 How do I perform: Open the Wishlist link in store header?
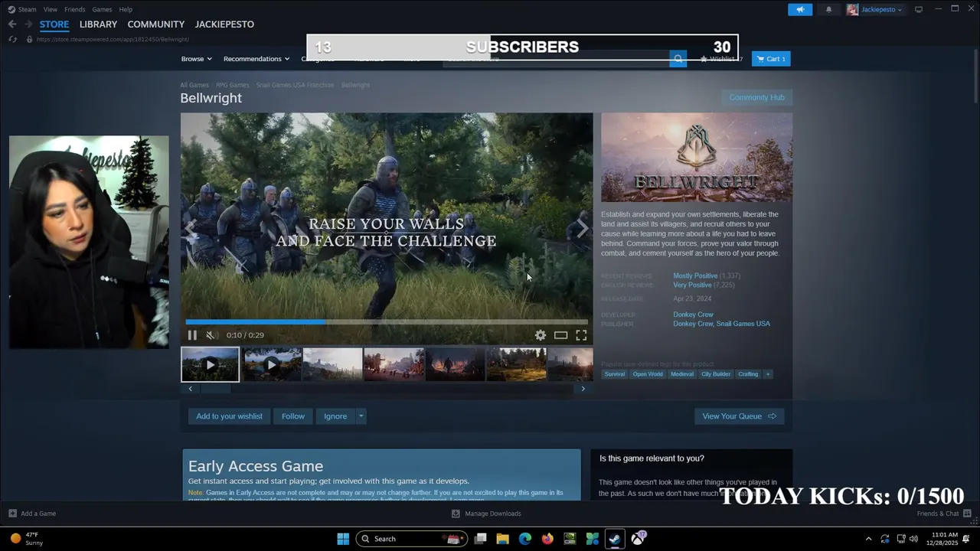[720, 59]
